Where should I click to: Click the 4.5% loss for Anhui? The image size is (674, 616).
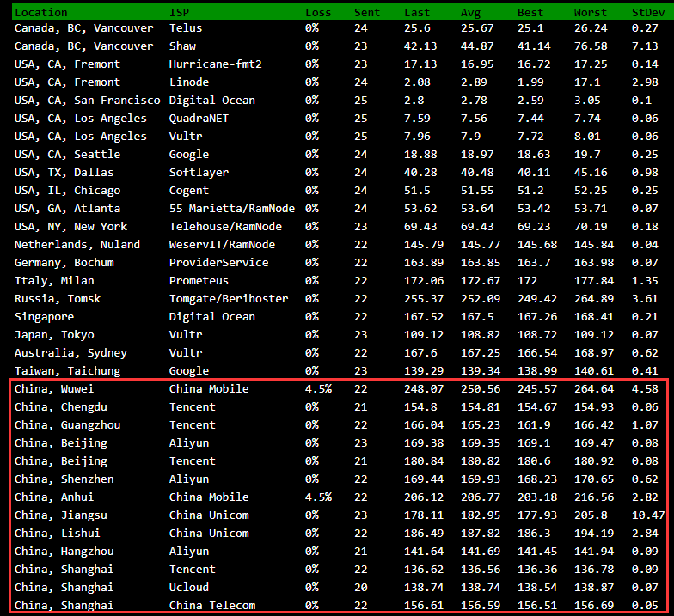[x=318, y=497]
